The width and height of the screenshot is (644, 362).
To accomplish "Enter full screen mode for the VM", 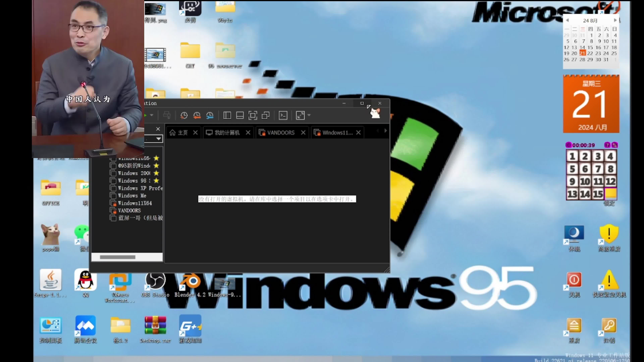I will pyautogui.click(x=253, y=115).
